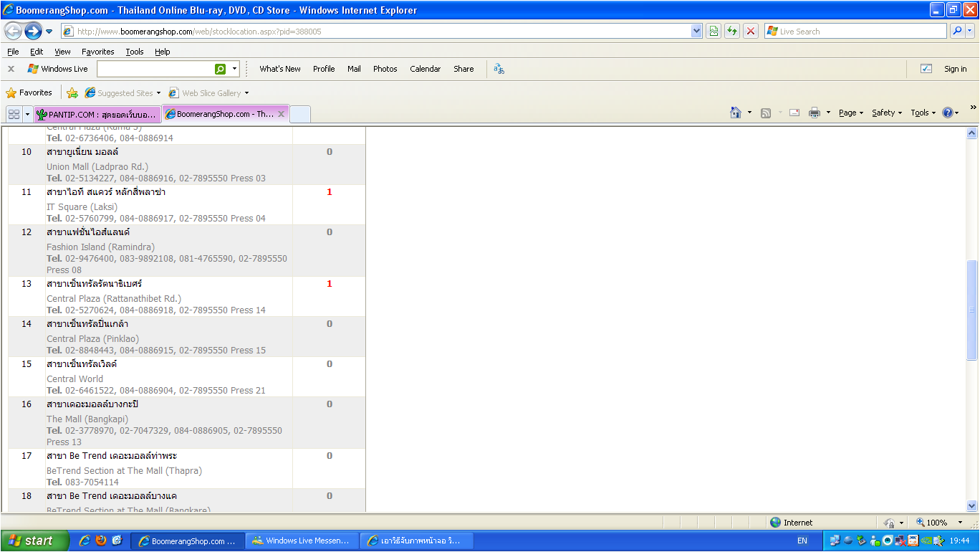Open the Favorites menu
Viewport: 980px width, 552px height.
[x=98, y=52]
